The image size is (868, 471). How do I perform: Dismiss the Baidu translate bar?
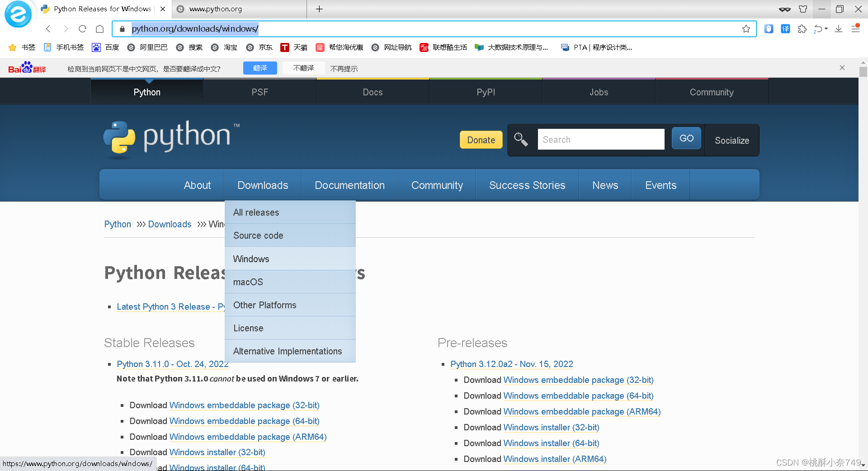(x=842, y=68)
